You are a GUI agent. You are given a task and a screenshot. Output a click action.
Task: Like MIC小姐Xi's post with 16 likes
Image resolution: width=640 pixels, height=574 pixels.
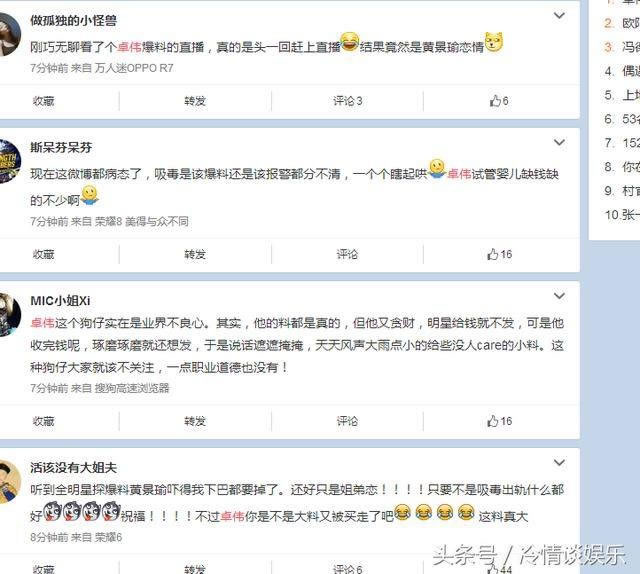[499, 421]
